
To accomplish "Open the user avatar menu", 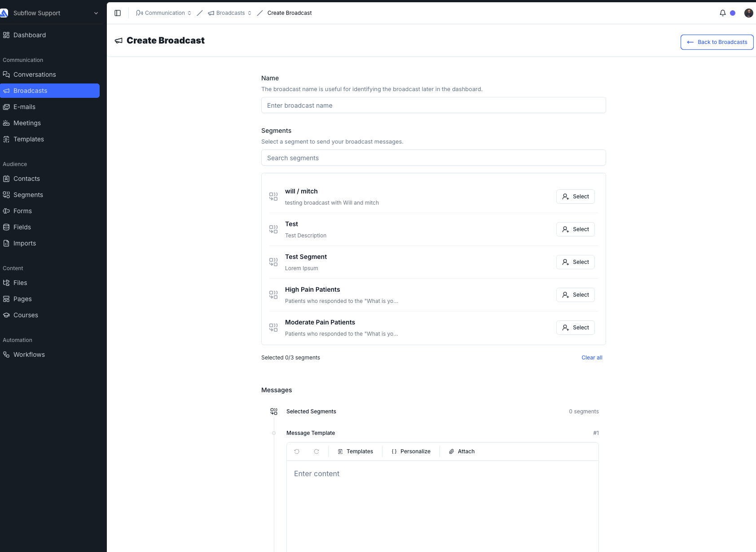I will (749, 13).
